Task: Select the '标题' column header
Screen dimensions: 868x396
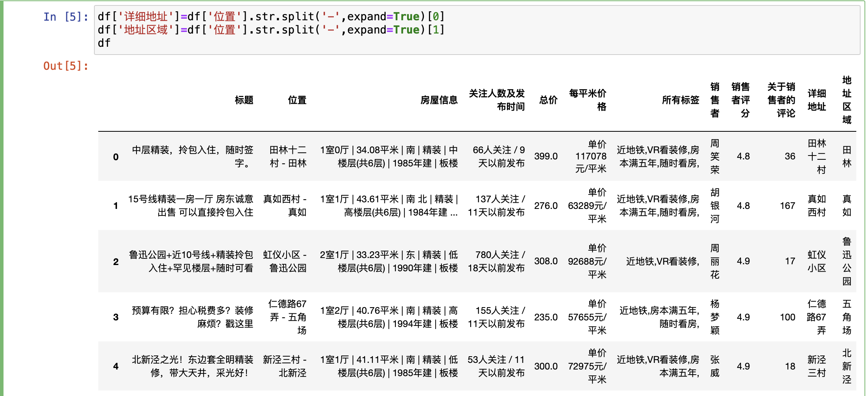Action: [244, 100]
